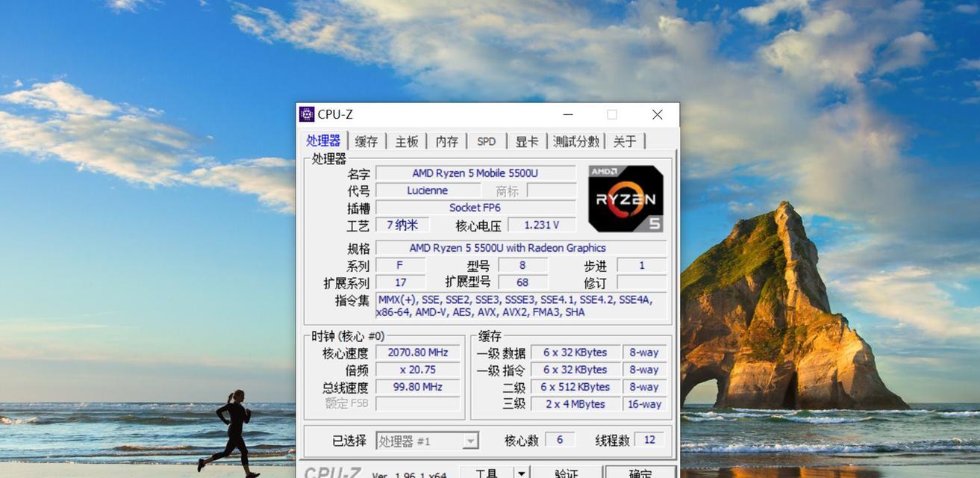Select the 三级 cache value 2 x 4 MBytes

click(575, 404)
